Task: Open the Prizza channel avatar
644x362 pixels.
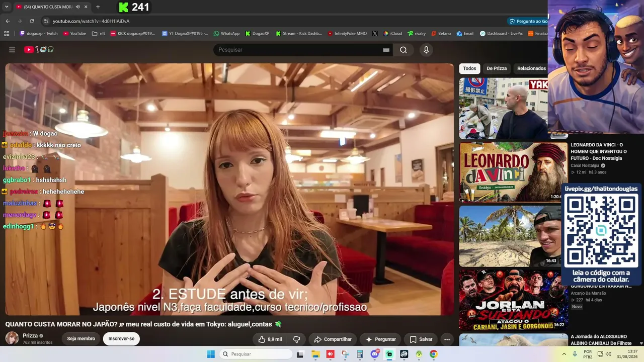Action: coord(12,338)
